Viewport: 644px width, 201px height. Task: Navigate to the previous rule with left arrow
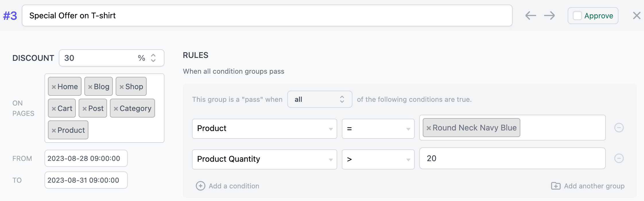(531, 15)
